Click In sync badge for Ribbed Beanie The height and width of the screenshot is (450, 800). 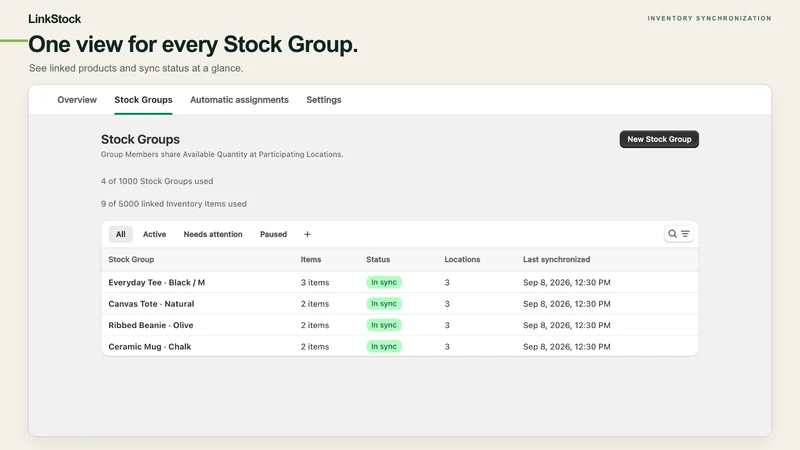(x=384, y=325)
